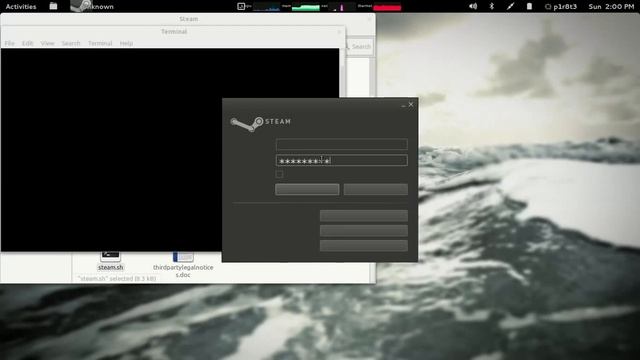Screen dimensions: 640x360
Task: Click the network monitor graph with pink bar
Action: point(342,7)
